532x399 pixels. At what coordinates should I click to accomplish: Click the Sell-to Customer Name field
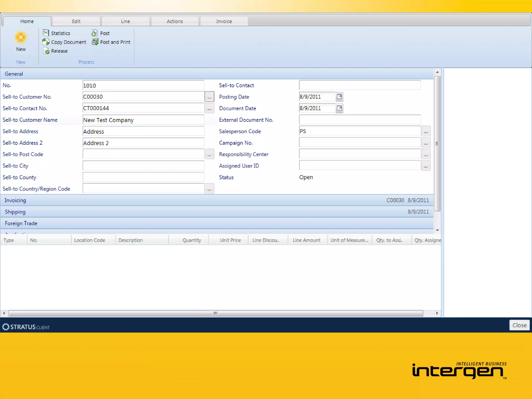point(143,120)
